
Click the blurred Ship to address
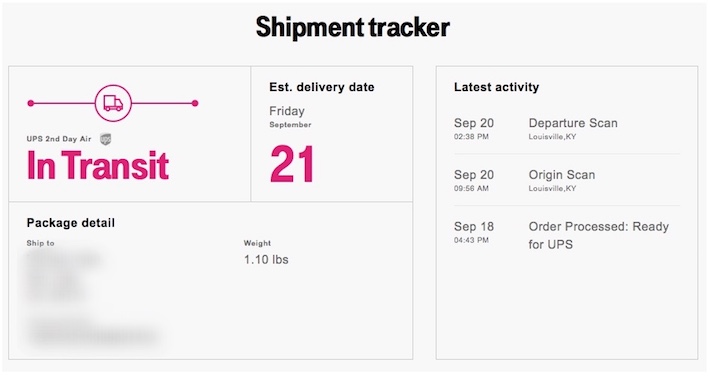point(91,298)
